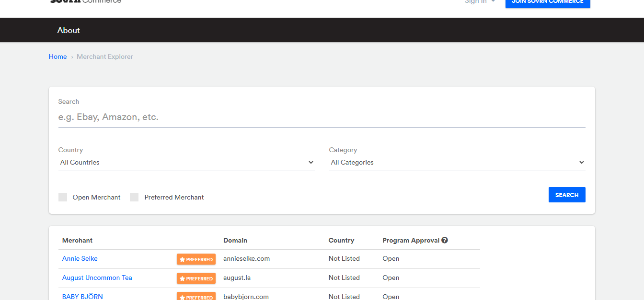
Task: Click the Join Sovrn Commerce button
Action: [x=548, y=3]
